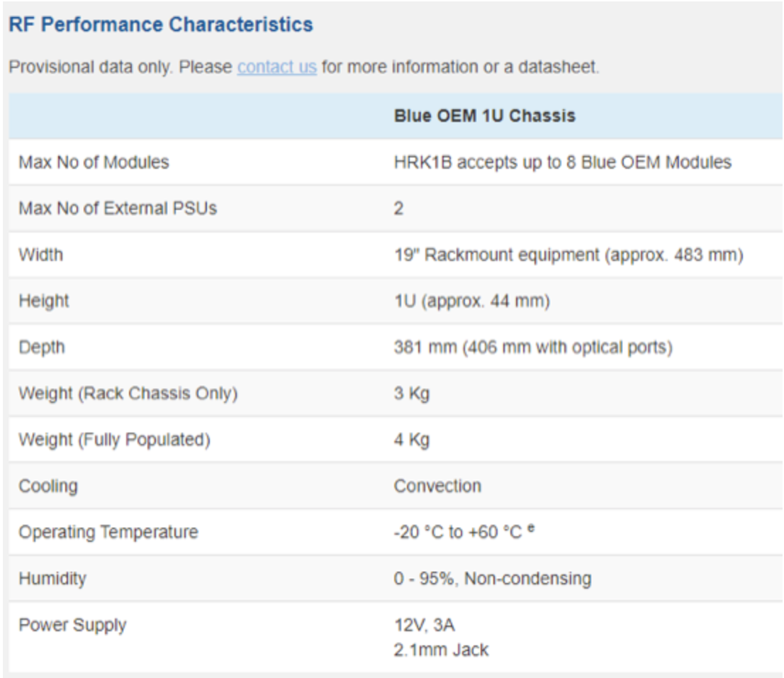Click the Operating Temperature footnote marker e
Screen dimensions: 784x678
[530, 528]
